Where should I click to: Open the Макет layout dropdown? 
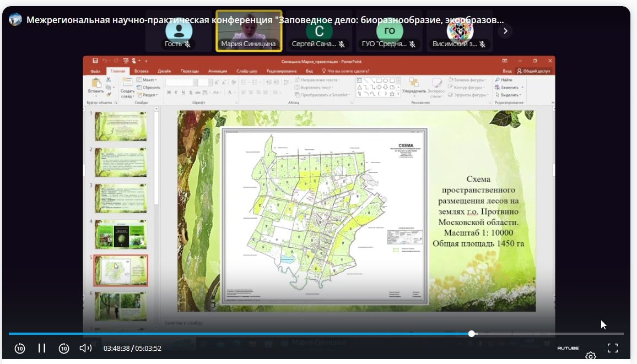coord(147,80)
